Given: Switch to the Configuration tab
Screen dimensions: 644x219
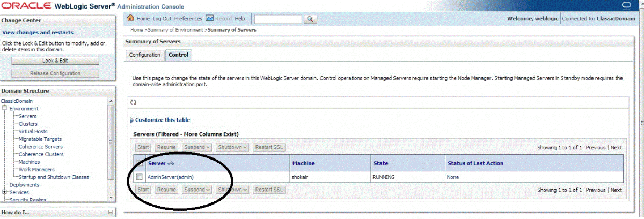Looking at the screenshot, I should coord(144,55).
